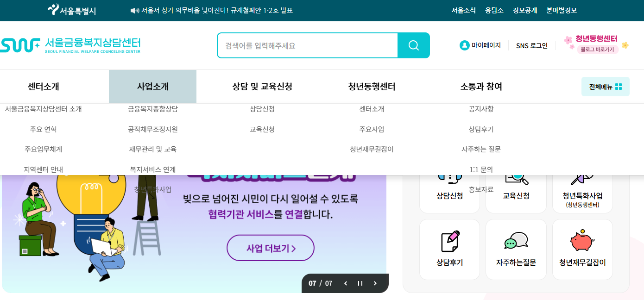Open the 상담 및 교육신청 menu
Screen dimensions: 644x300
262,87
